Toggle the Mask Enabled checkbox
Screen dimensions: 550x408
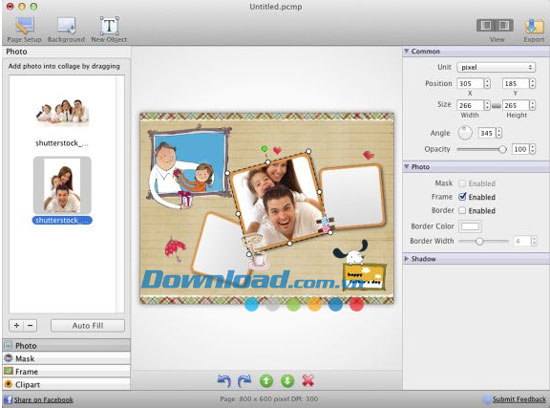462,183
